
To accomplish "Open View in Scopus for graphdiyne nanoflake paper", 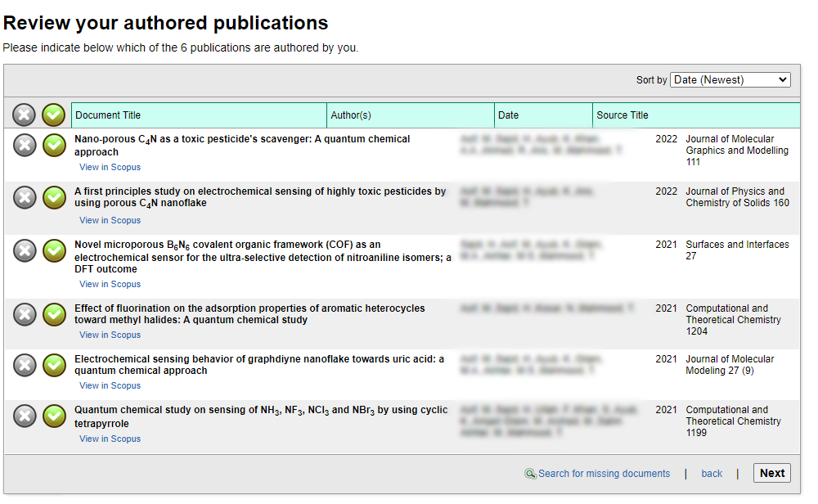I will point(110,385).
